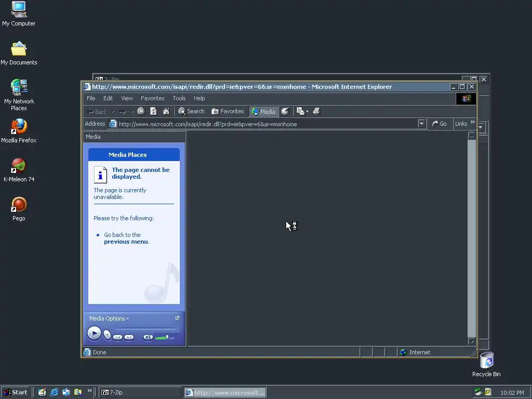
Task: Open the Media Options dropdown
Action: [x=109, y=318]
